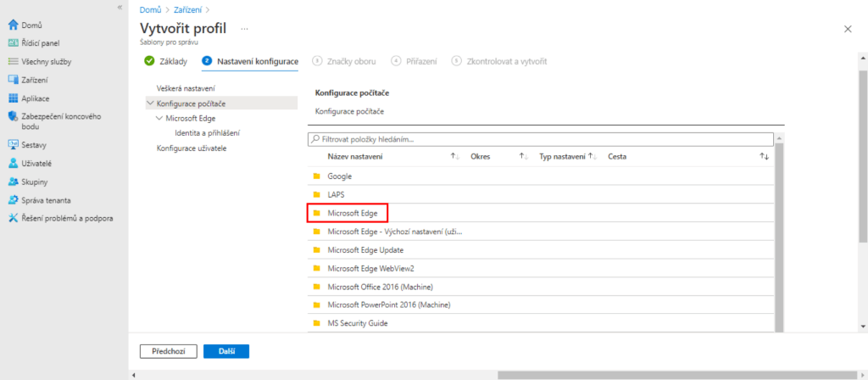Collapse Konfigurace počítače tree node

tap(150, 103)
